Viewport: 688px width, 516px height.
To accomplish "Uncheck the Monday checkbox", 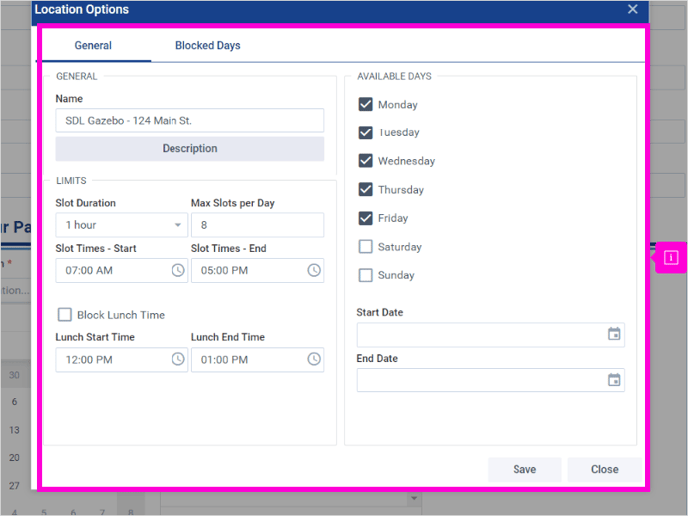I will click(366, 104).
